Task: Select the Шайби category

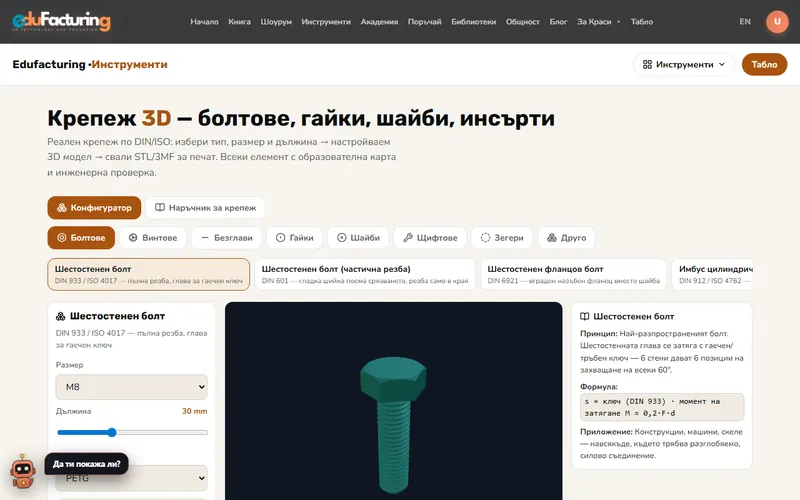Action: click(358, 238)
